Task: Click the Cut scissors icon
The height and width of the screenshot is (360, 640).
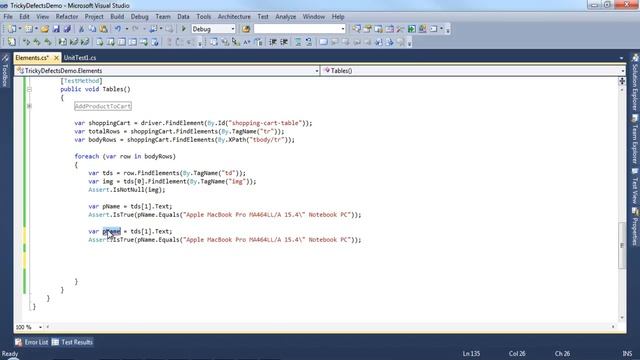Action: pyautogui.click(x=81, y=29)
